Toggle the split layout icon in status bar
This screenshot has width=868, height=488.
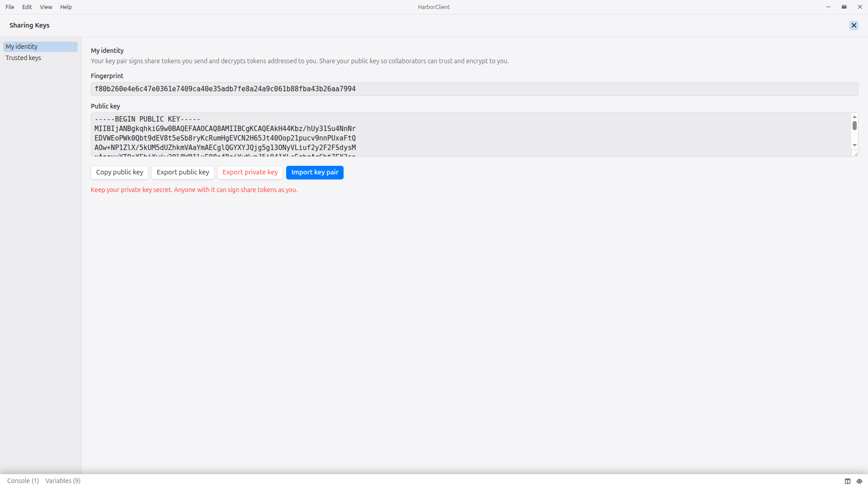(848, 481)
